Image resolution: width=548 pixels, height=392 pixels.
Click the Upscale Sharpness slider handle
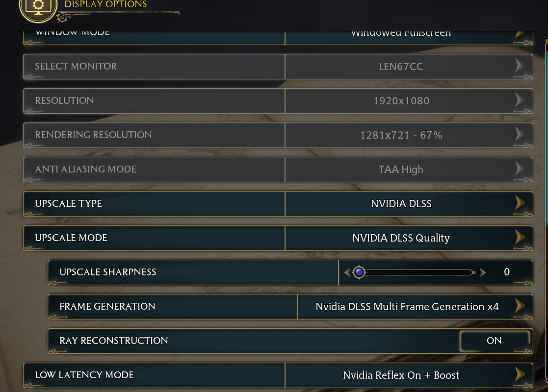pos(359,272)
